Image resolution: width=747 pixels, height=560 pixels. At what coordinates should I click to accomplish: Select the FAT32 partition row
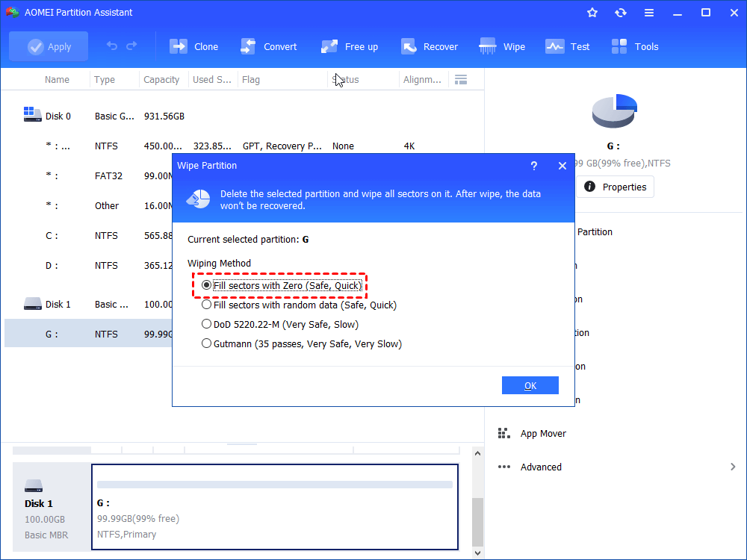89,175
